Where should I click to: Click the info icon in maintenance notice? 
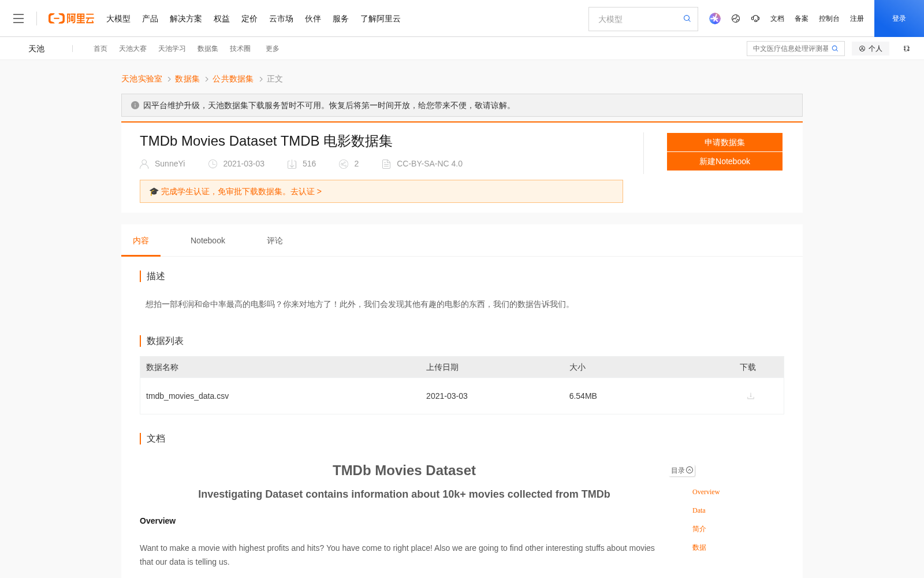tap(135, 105)
